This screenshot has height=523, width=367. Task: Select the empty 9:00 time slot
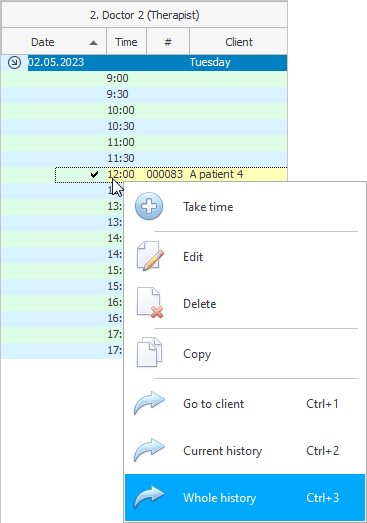pyautogui.click(x=144, y=78)
